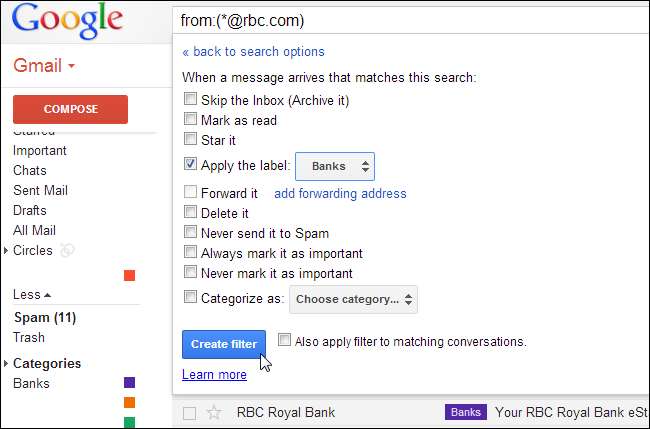Click the orange label color swatch
This screenshot has height=429, width=650.
(x=130, y=402)
